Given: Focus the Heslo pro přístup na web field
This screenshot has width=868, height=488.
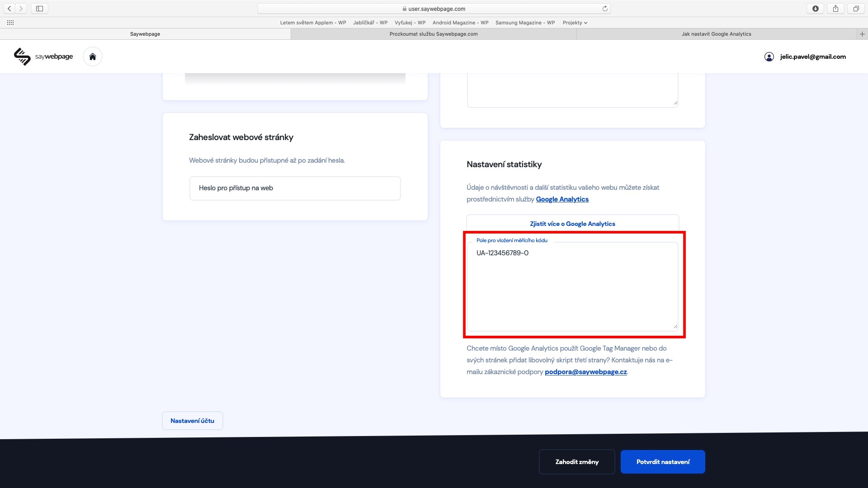Looking at the screenshot, I should click(295, 188).
